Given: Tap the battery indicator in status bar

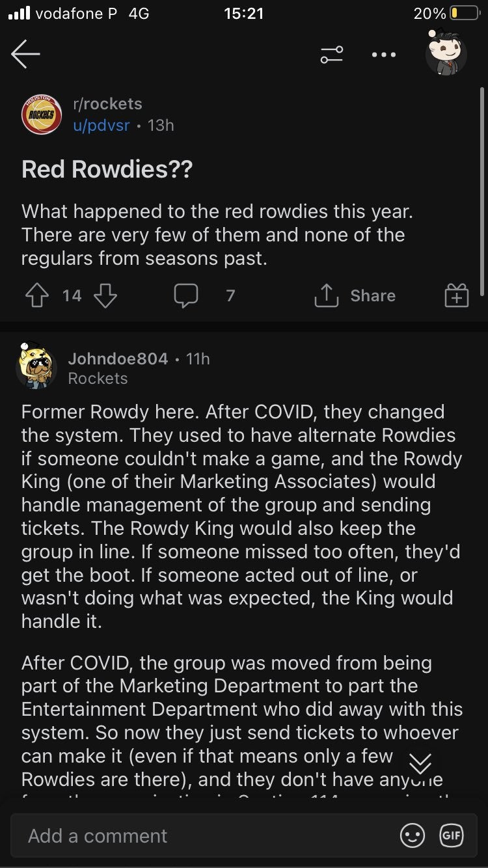Looking at the screenshot, I should click(x=465, y=13).
